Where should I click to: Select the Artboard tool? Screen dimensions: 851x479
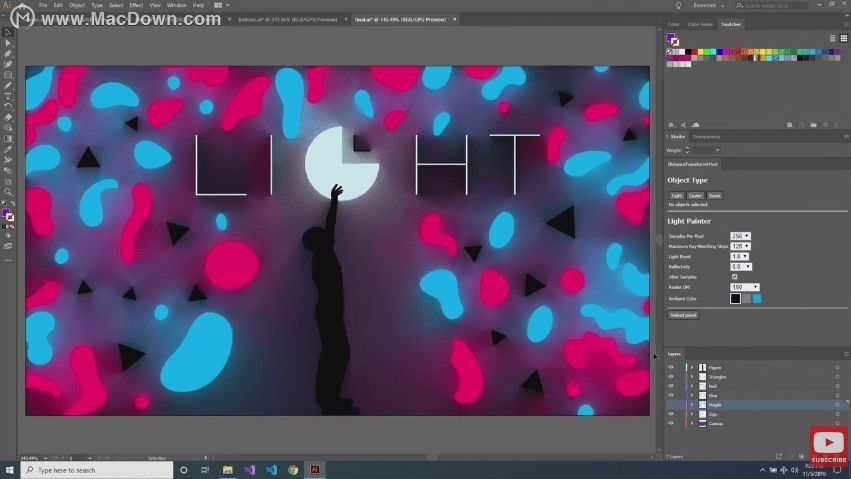click(x=8, y=181)
